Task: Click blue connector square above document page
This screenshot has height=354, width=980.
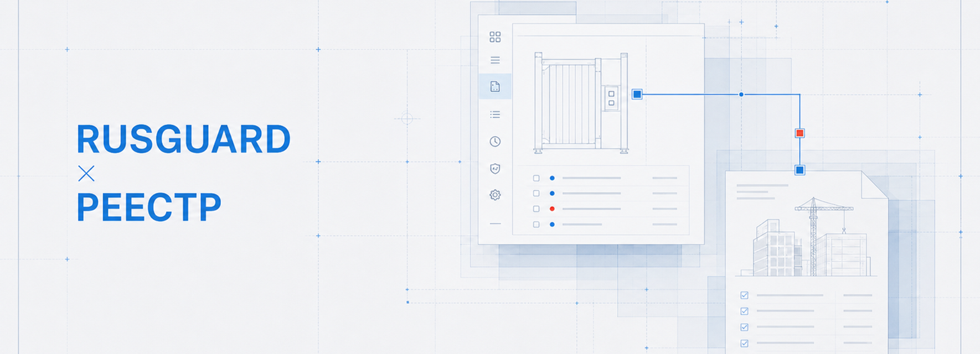Action: pos(800,170)
